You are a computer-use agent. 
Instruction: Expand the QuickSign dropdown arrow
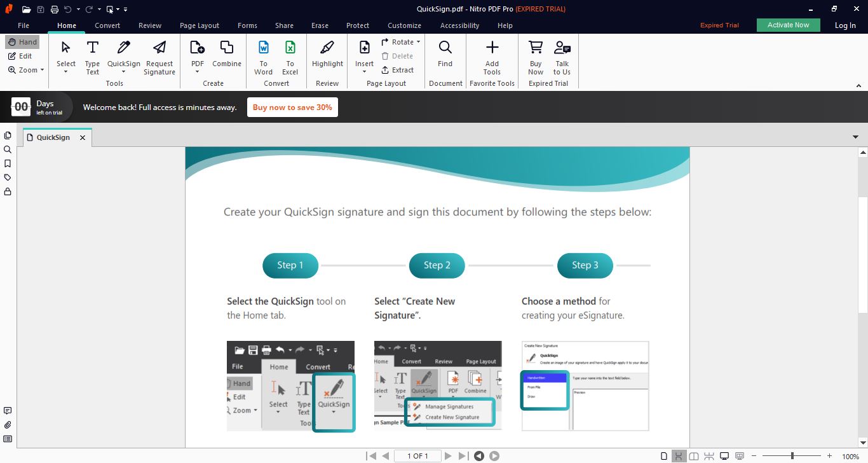click(124, 72)
